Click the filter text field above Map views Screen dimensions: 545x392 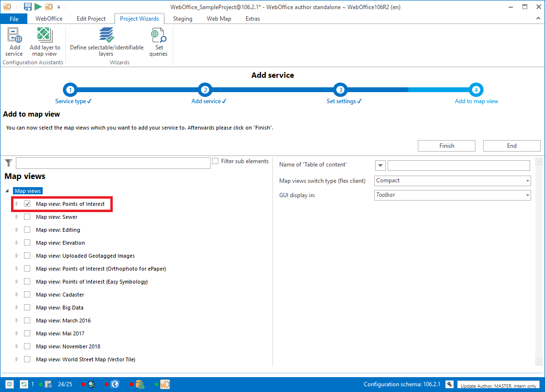pyautogui.click(x=113, y=163)
